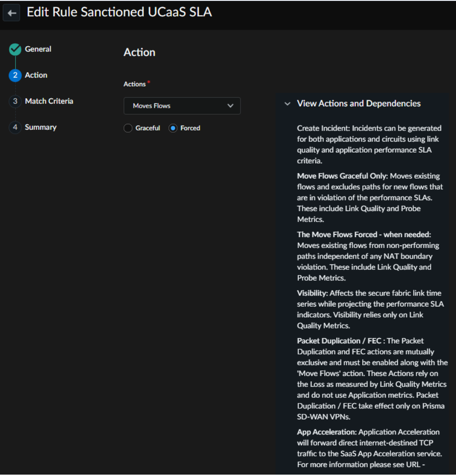The height and width of the screenshot is (476, 456).
Task: Open the Actions dropdown showing Moves Flows
Action: point(182,106)
